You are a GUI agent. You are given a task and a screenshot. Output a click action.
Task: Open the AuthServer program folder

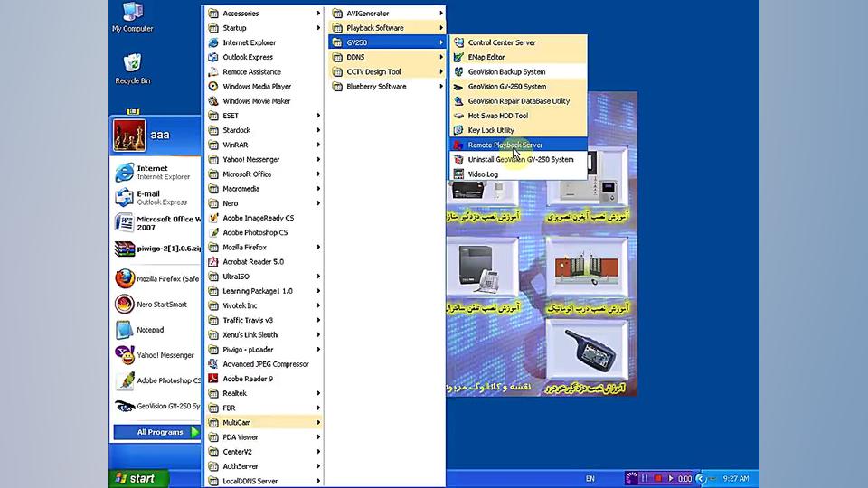[263, 466]
